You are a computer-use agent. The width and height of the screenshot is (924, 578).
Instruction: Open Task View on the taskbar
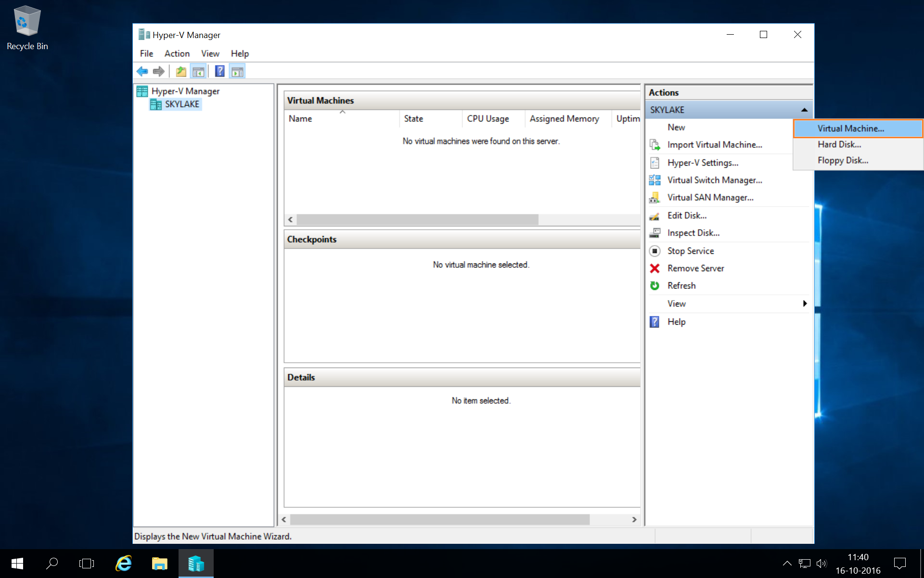pyautogui.click(x=87, y=564)
